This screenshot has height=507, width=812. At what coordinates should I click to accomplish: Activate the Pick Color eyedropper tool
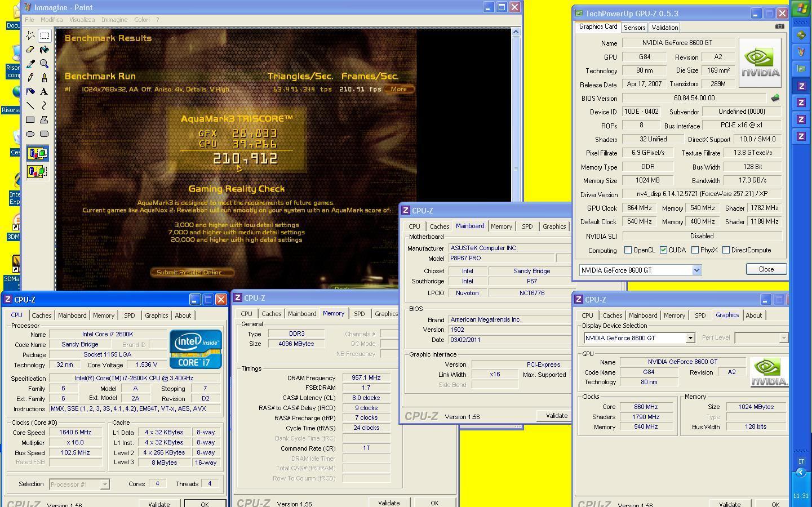pos(30,64)
